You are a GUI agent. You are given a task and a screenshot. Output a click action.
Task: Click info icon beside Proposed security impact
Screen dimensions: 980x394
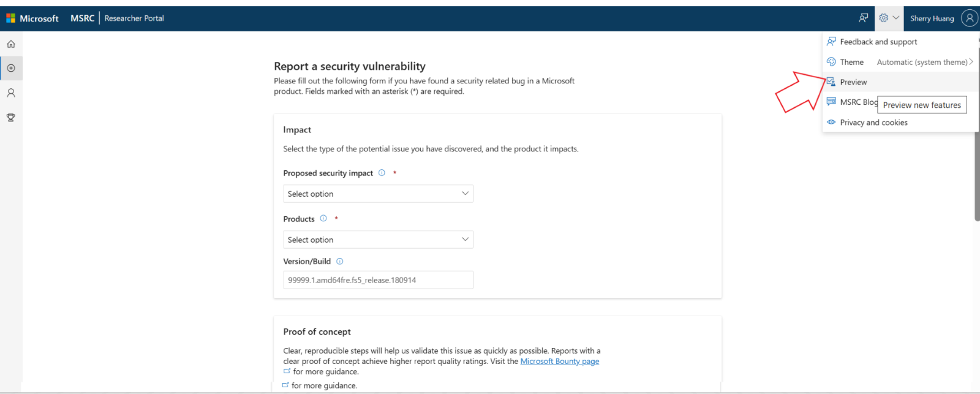click(x=382, y=173)
